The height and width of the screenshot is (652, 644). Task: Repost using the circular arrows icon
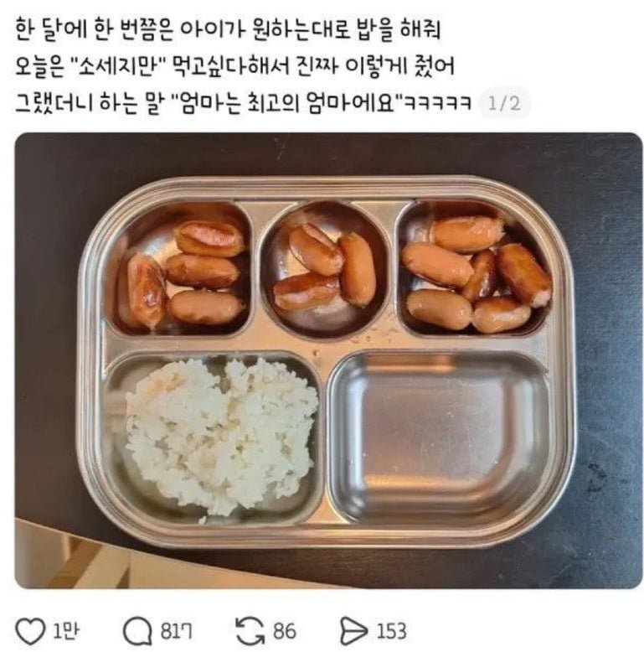(250, 631)
